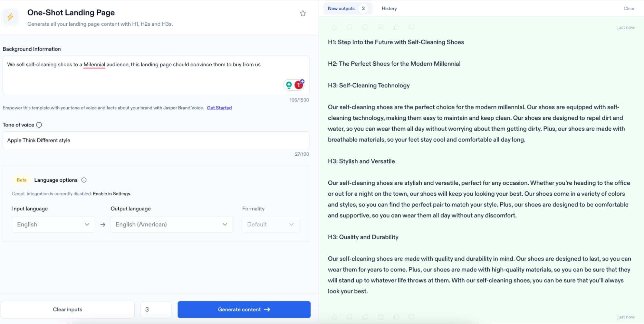Image resolution: width=644 pixels, height=324 pixels.
Task: Click the Get Started brand voice link
Action: point(219,108)
